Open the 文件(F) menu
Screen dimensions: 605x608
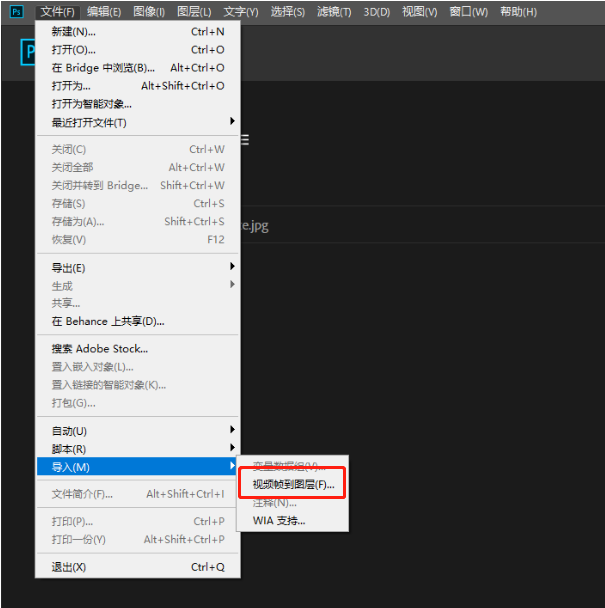point(58,12)
